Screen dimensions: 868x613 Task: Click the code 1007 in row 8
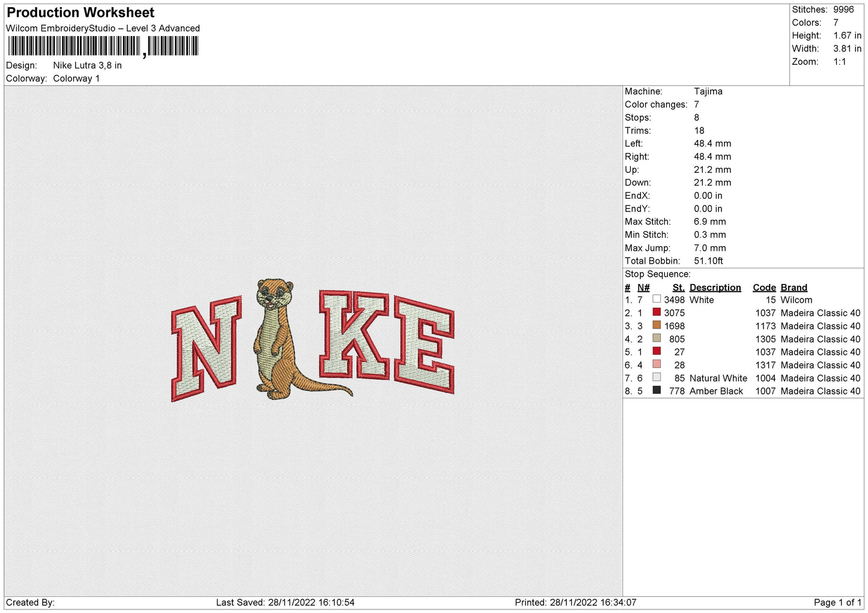click(x=765, y=391)
